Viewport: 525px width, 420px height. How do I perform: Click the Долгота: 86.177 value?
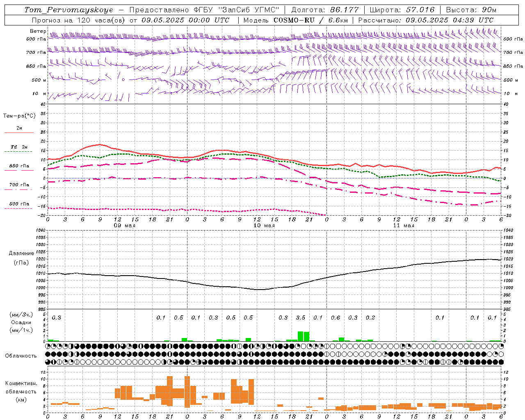(325, 10)
